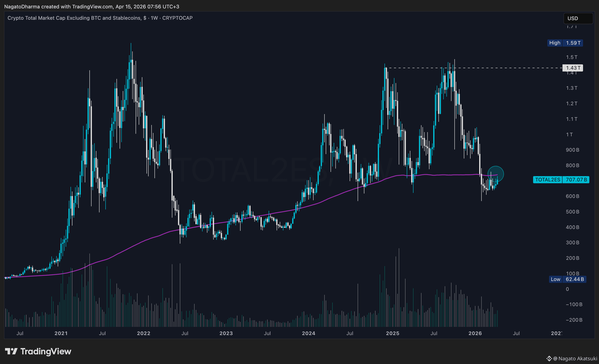
Task: Click the 1.1 T price axis label
Action: (572, 119)
